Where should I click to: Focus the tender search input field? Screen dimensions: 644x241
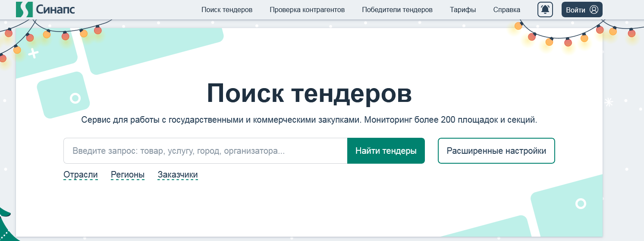click(205, 151)
